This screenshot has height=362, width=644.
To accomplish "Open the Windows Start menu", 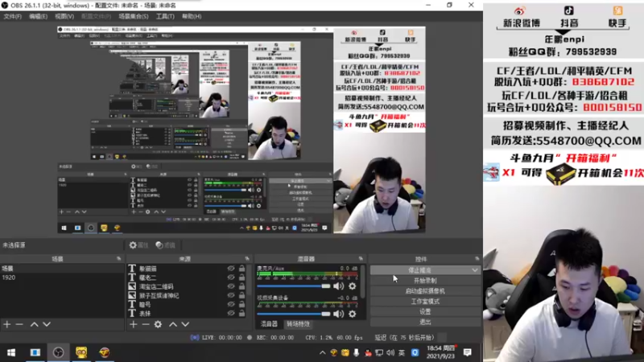I will click(11, 352).
